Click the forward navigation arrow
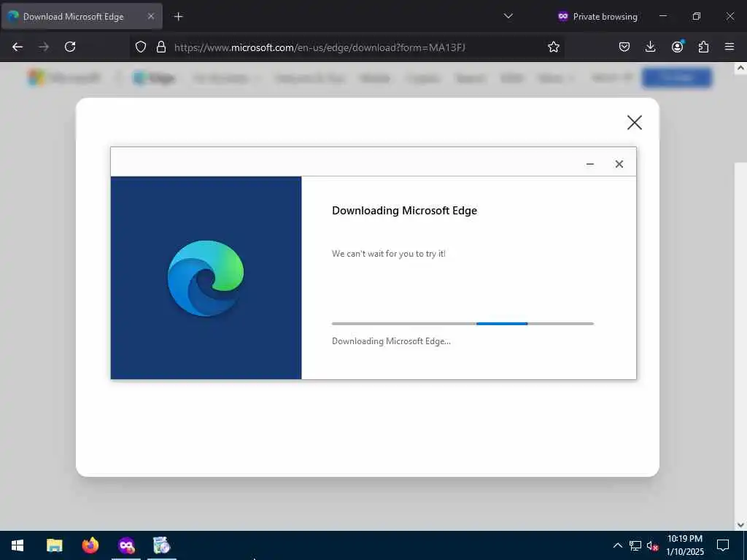Viewport: 747px width, 560px height. tap(44, 47)
